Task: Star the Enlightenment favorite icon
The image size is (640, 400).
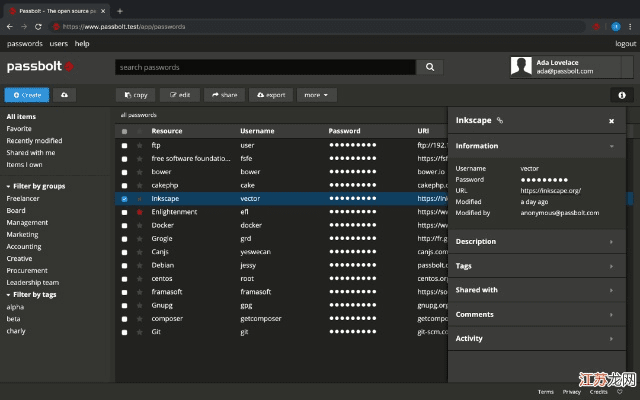Action: (x=139, y=212)
